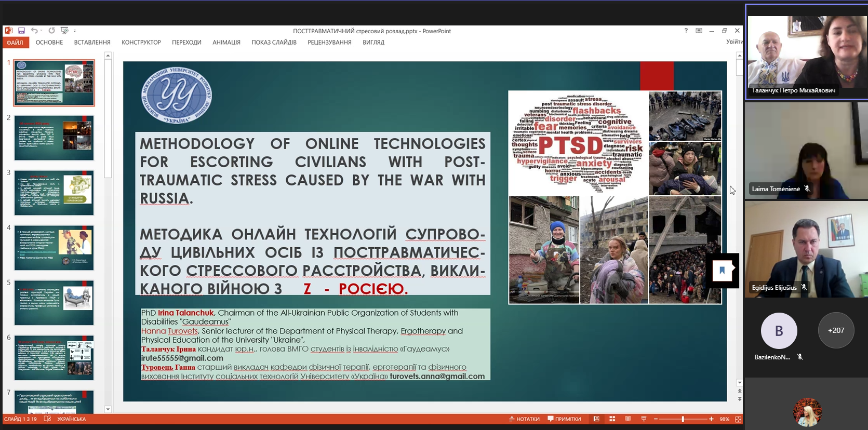
Task: Toggle the НОТАТКИ notes pane
Action: pos(524,419)
